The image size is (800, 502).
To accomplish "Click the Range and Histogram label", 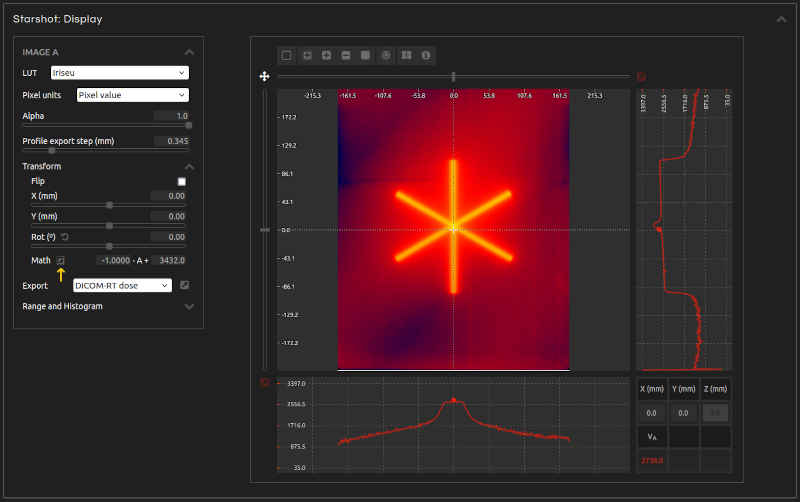I will [x=62, y=306].
